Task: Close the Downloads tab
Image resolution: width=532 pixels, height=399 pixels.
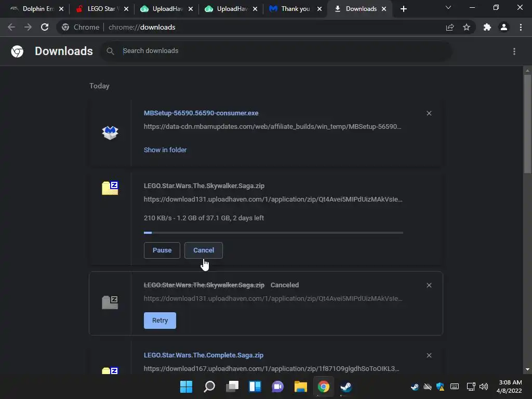Action: click(x=384, y=9)
